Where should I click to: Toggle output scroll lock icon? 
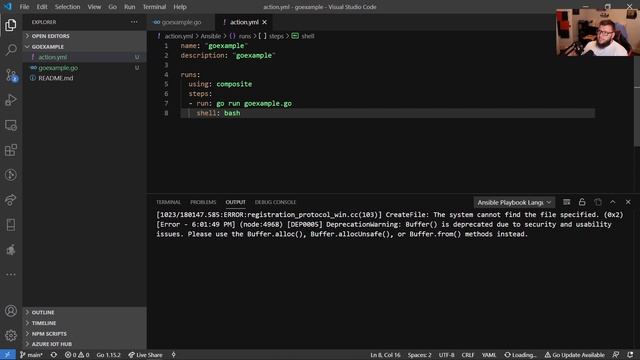click(x=582, y=202)
